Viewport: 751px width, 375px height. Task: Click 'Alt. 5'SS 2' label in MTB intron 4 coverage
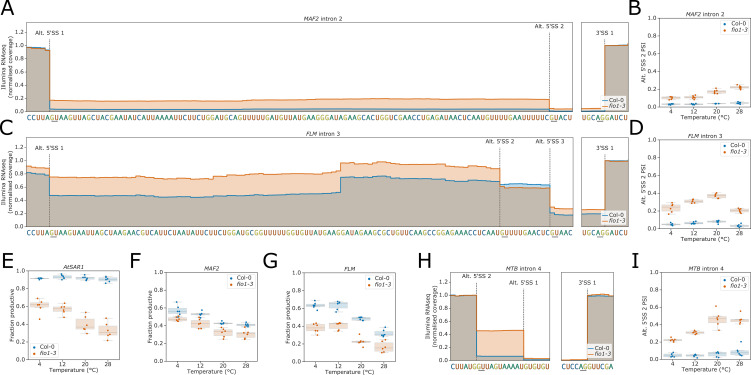(476, 275)
